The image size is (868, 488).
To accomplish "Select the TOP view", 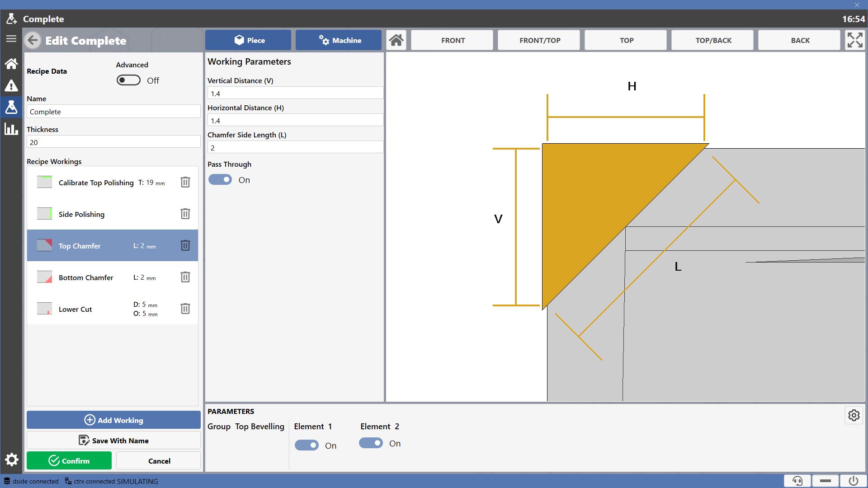I will (x=626, y=40).
